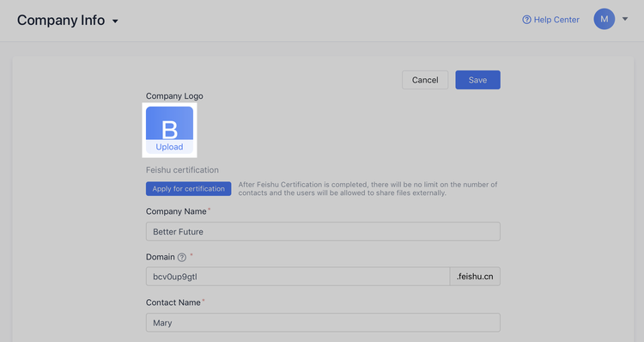644x342 pixels.
Task: Open the Help Center link text
Action: click(556, 20)
